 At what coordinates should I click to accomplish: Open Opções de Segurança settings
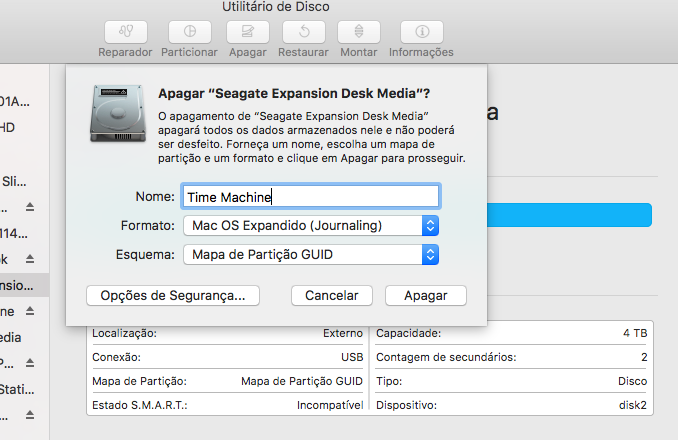tap(173, 295)
